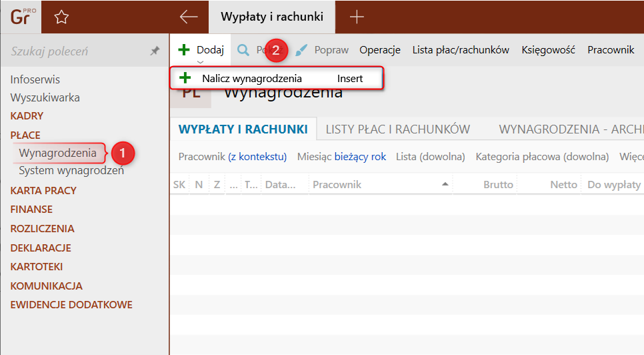
Task: Click the Gr PRO application logo
Action: coord(23,17)
